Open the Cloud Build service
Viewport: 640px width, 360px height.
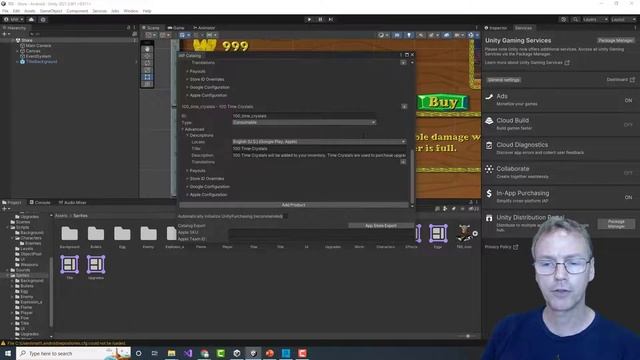click(x=560, y=124)
